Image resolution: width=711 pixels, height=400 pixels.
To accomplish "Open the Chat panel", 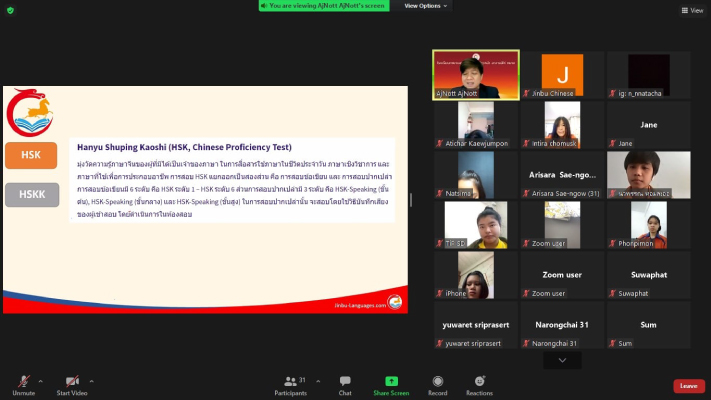I will click(x=345, y=381).
